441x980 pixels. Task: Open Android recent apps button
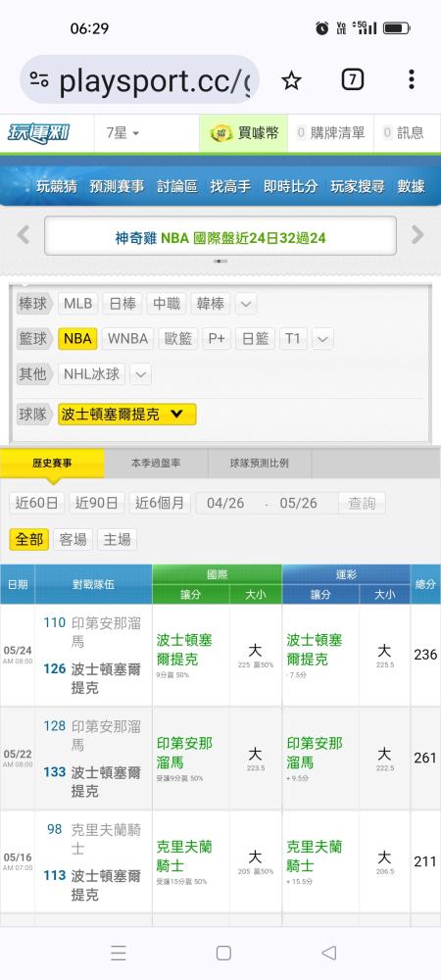tap(118, 953)
